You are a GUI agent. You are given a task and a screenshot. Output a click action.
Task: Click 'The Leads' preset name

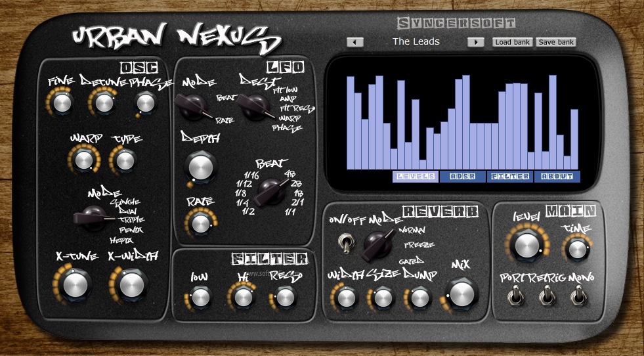[416, 41]
